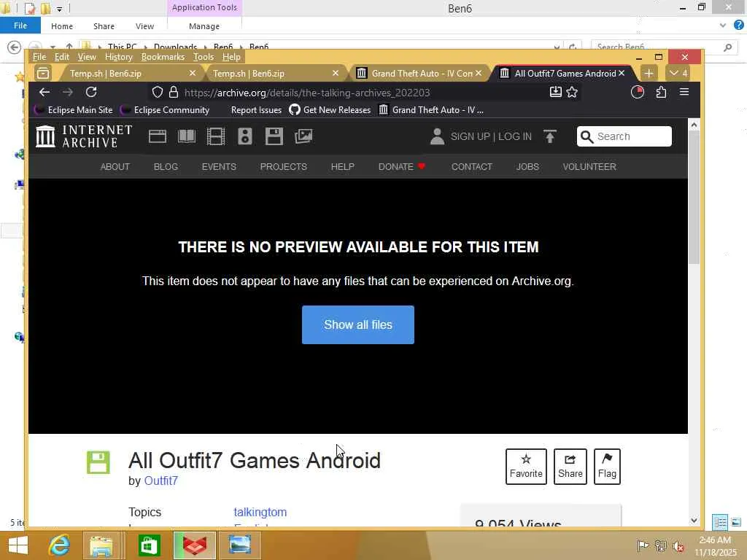Bookmark this page with star icon
Image resolution: width=747 pixels, height=560 pixels.
[x=572, y=93]
